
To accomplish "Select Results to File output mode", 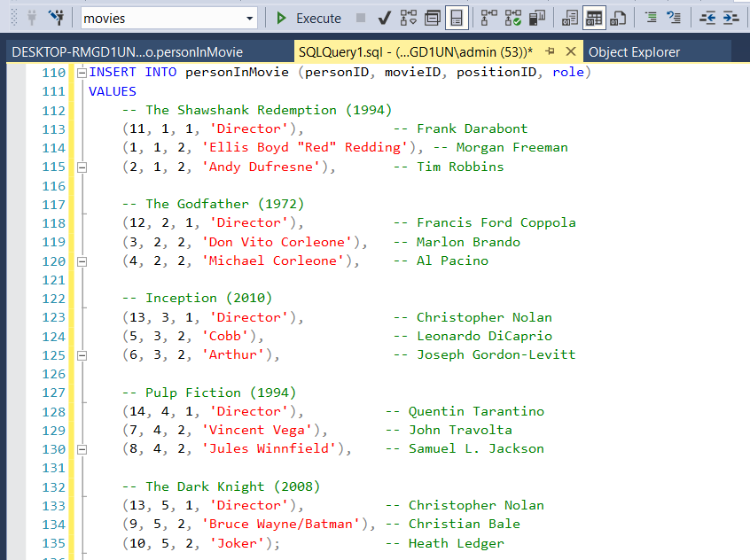I will point(618,19).
